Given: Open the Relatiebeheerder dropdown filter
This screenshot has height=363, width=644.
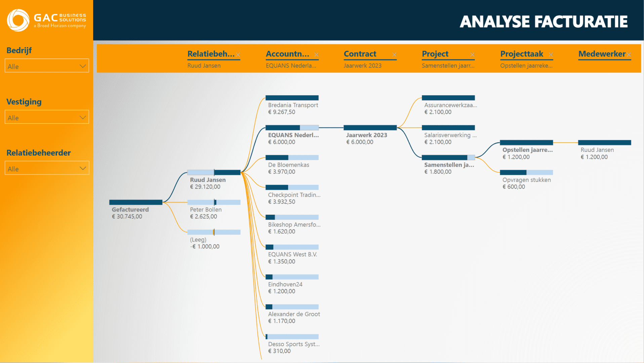Looking at the screenshot, I should coord(47,168).
